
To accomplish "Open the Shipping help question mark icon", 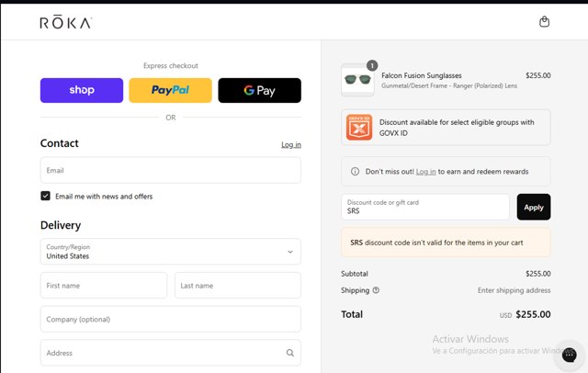I will 376,290.
